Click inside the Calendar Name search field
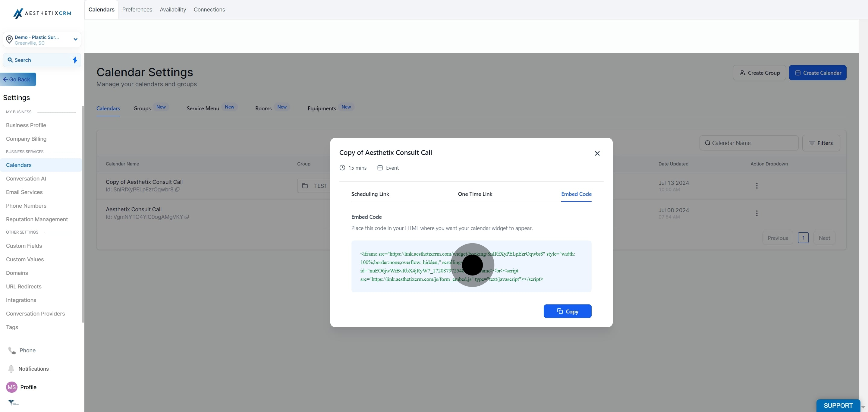Viewport: 868px width, 412px height. tap(749, 143)
